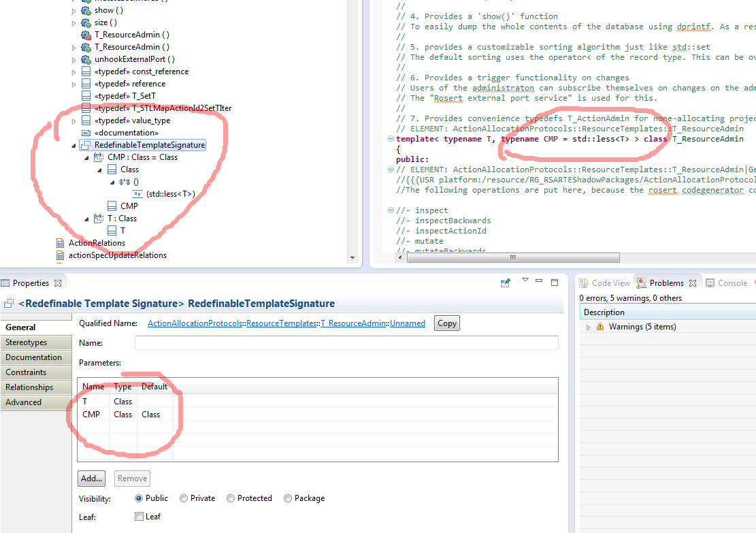Select the Protected visibility radio button
The height and width of the screenshot is (533, 756).
point(231,498)
